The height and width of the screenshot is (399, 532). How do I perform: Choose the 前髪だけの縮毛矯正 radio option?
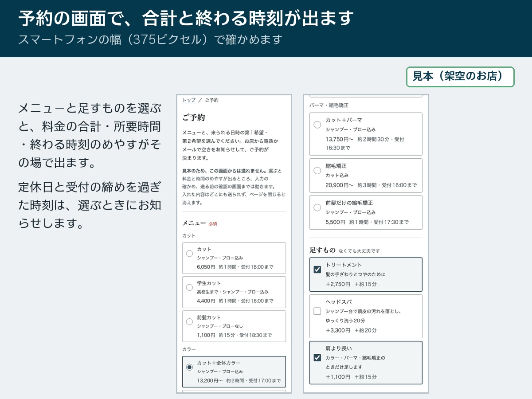317,207
